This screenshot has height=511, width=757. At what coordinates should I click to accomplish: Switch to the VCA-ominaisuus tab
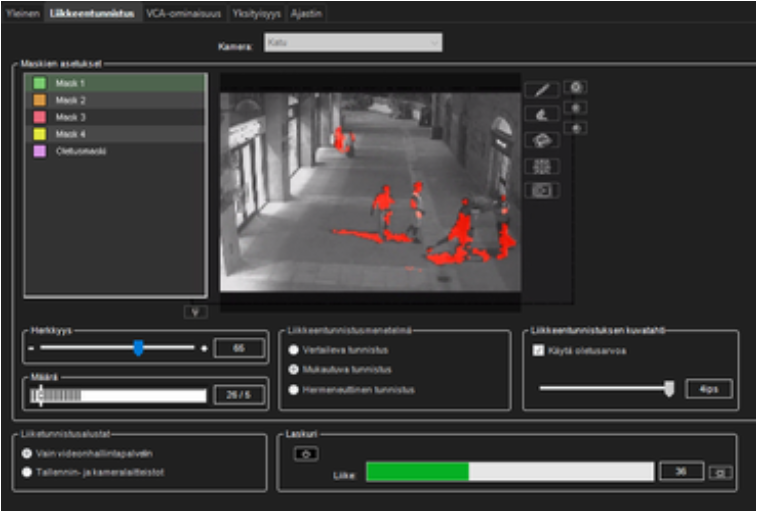183,13
